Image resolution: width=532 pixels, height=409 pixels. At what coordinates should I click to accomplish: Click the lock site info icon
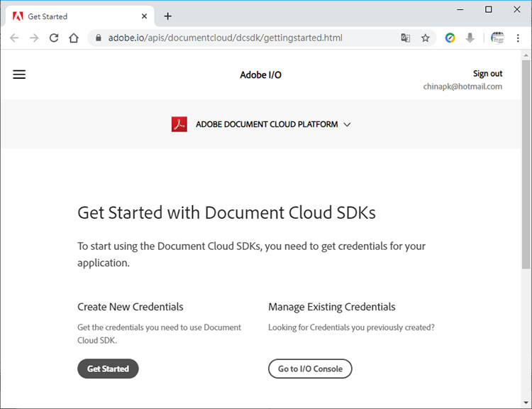point(99,38)
